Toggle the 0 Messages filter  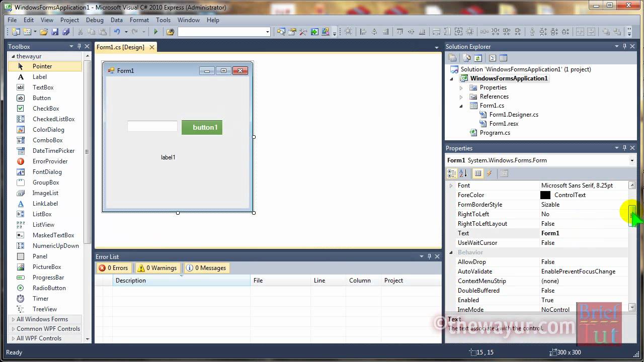click(x=206, y=268)
